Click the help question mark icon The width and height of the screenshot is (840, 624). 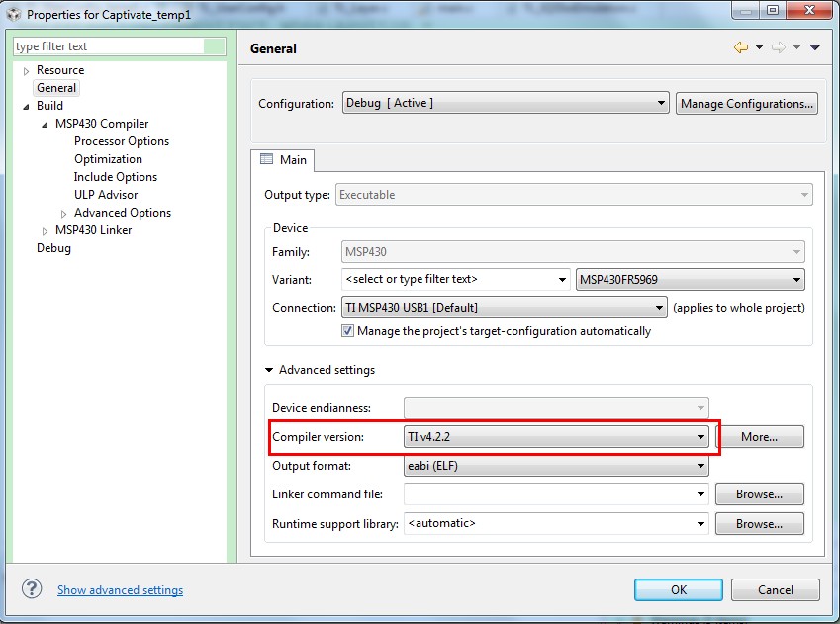(32, 589)
